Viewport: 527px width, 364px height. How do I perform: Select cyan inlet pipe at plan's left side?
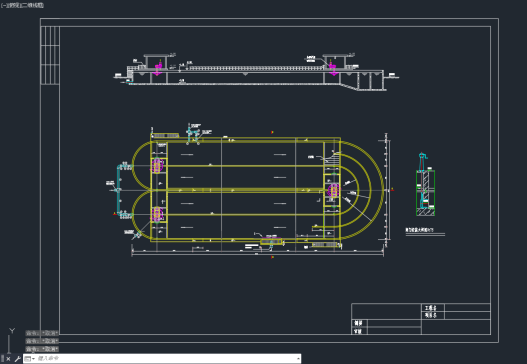point(119,190)
